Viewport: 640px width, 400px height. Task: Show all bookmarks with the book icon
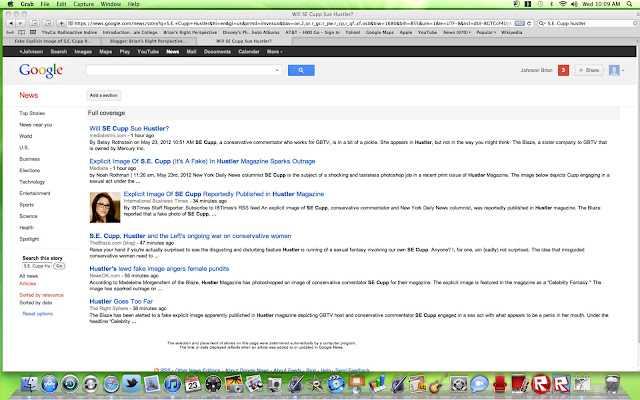[21, 32]
